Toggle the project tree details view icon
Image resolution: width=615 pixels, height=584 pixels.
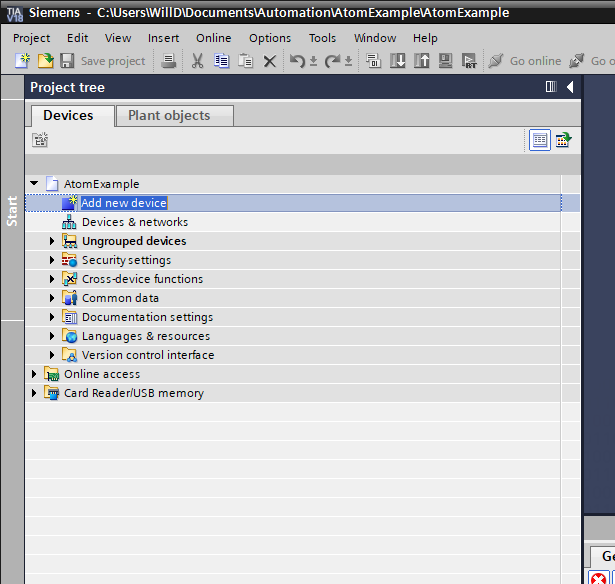tap(540, 140)
